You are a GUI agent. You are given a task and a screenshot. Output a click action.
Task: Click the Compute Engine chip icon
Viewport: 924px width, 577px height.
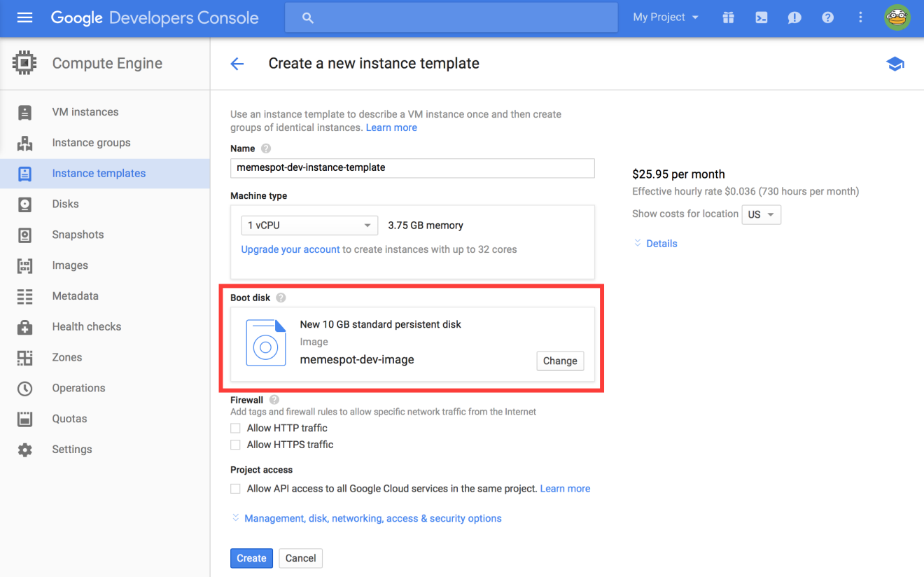pos(24,62)
